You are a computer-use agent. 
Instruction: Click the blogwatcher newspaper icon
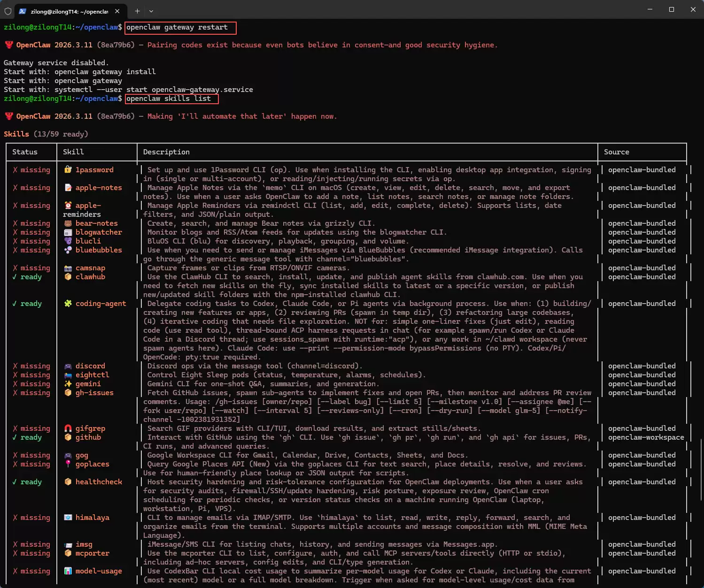click(x=68, y=232)
